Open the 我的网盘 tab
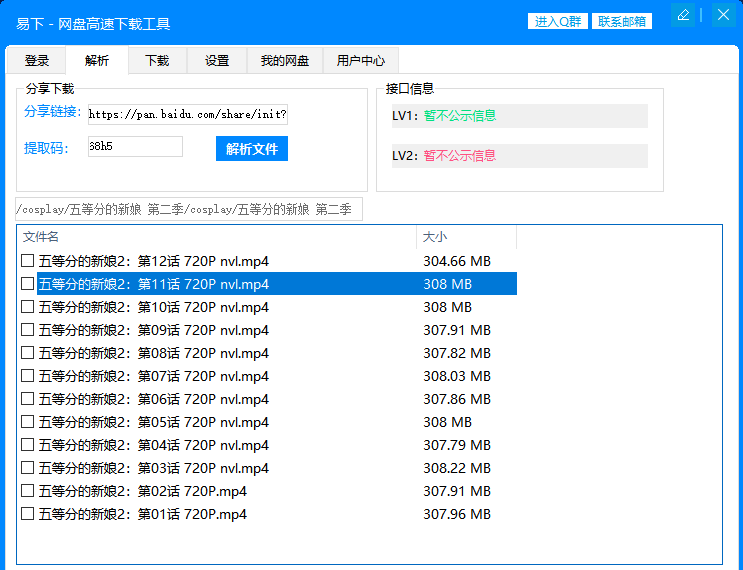Viewport: 743px width, 570px height. [284, 61]
